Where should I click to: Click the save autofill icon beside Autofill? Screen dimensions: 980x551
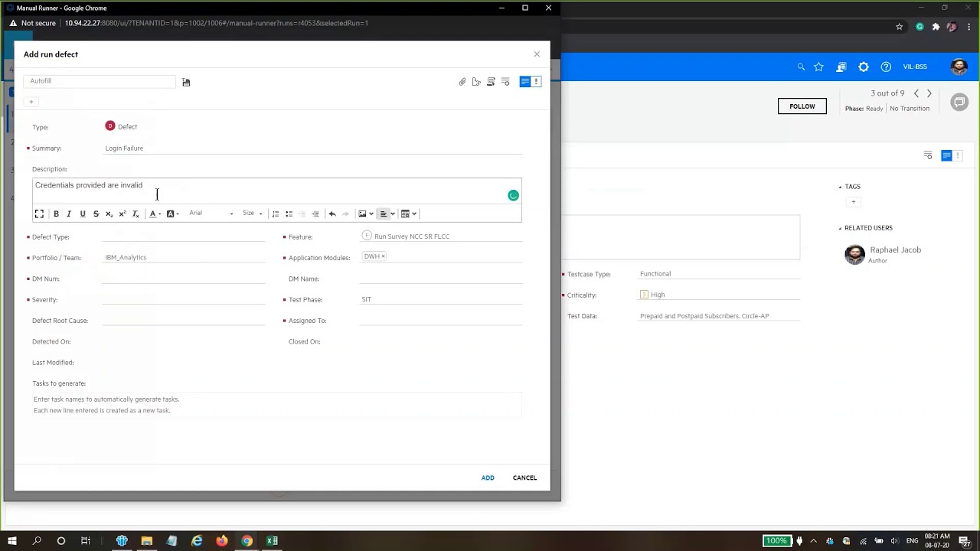tap(186, 82)
